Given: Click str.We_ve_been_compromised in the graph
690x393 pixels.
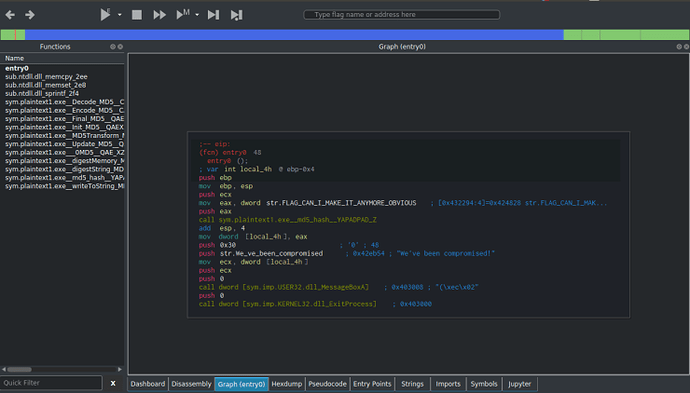Looking at the screenshot, I should pos(272,253).
